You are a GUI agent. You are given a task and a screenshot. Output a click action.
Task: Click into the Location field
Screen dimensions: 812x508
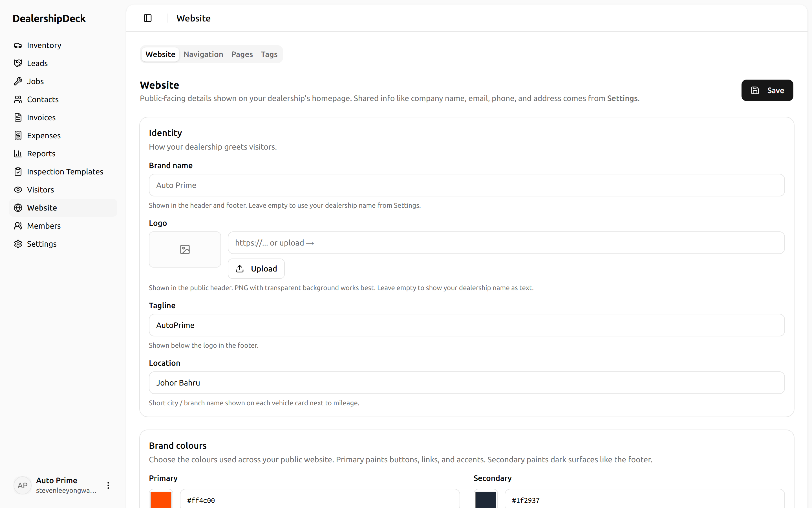point(467,383)
